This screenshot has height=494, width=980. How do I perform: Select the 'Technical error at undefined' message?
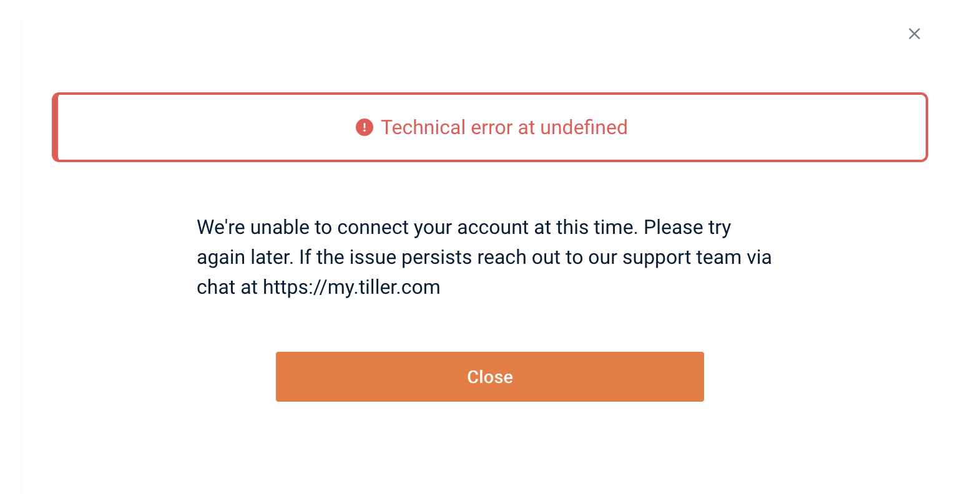[504, 127]
